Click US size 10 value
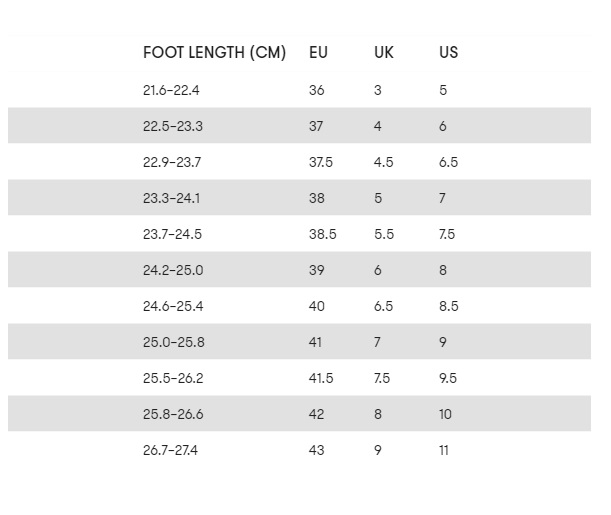Image resolution: width=611 pixels, height=515 pixels. pos(445,414)
